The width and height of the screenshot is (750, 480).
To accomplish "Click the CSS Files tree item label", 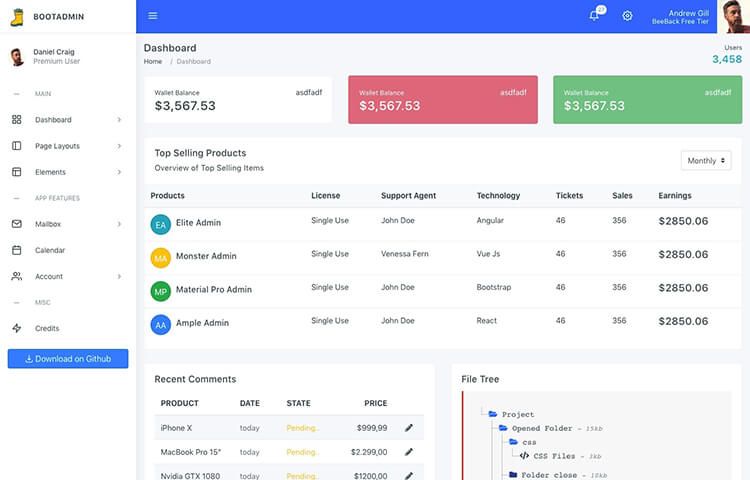I will pyautogui.click(x=554, y=456).
